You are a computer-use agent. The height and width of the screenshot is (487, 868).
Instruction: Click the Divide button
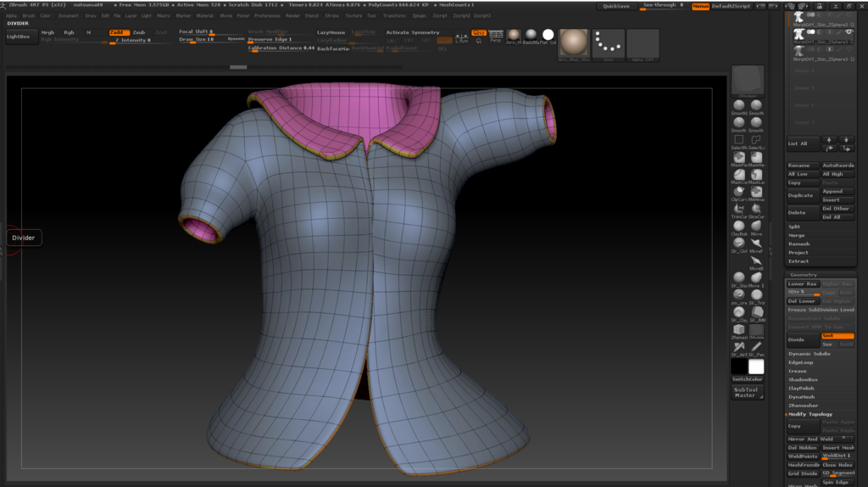coord(803,339)
